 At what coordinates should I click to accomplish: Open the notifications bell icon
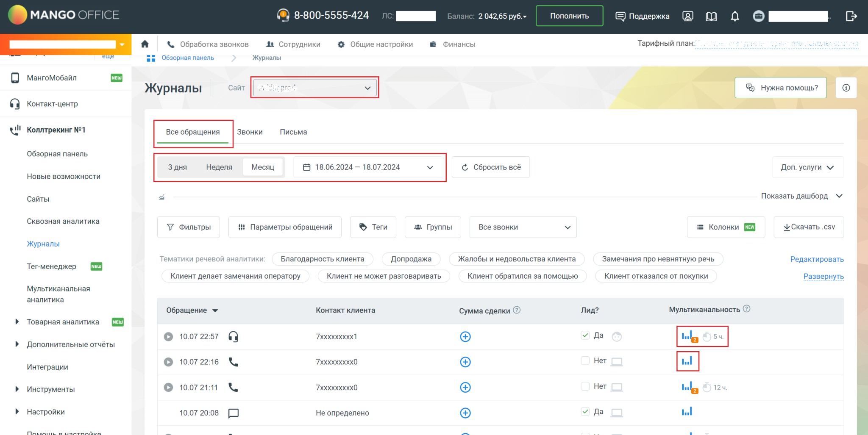735,16
